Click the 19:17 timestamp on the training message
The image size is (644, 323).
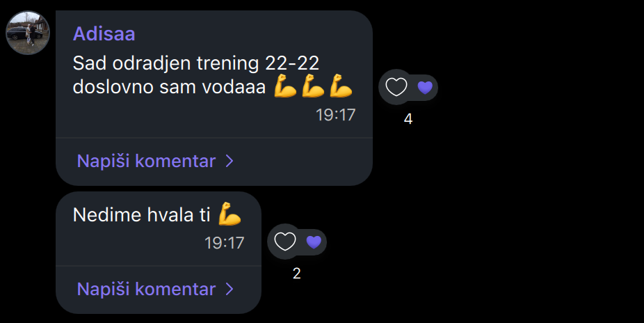click(x=335, y=115)
